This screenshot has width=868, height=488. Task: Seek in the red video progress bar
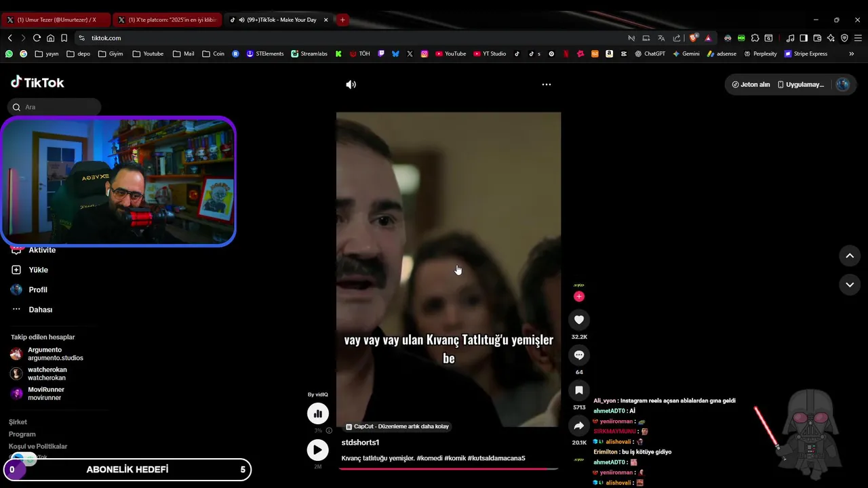click(x=448, y=468)
